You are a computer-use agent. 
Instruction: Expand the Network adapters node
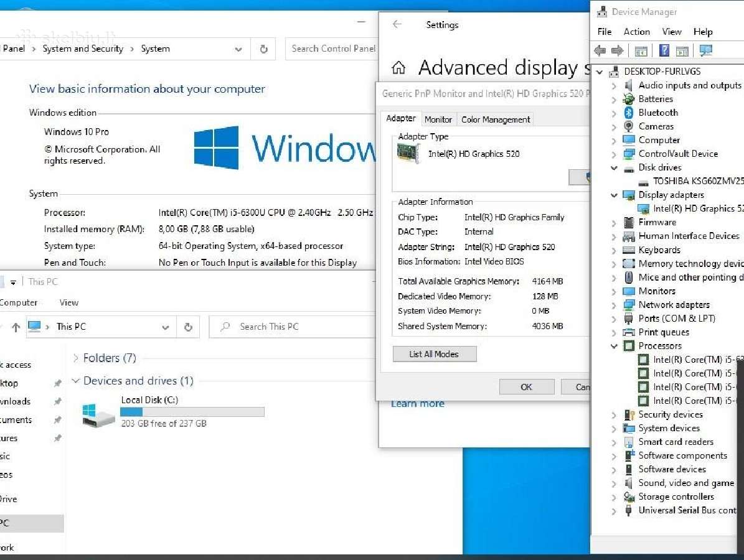pos(614,305)
